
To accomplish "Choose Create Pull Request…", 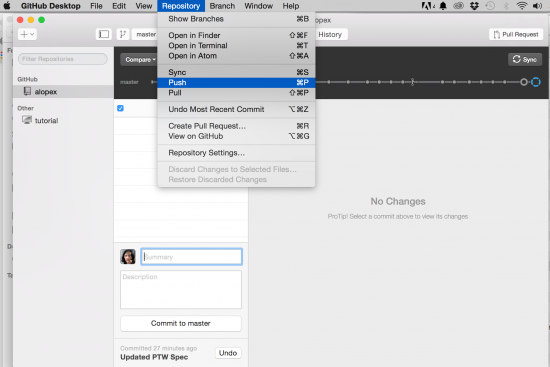I will [x=236, y=126].
